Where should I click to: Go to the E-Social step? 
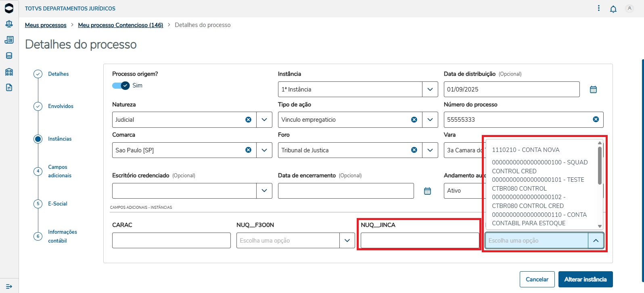[57, 204]
